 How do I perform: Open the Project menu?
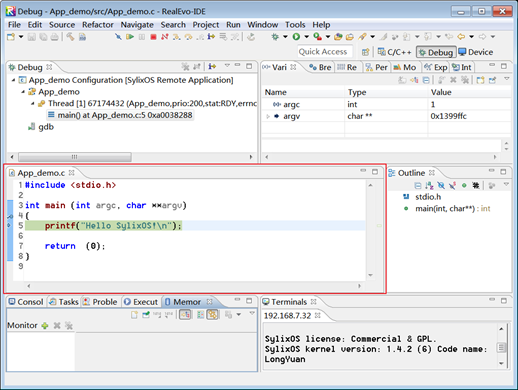pyautogui.click(x=206, y=25)
